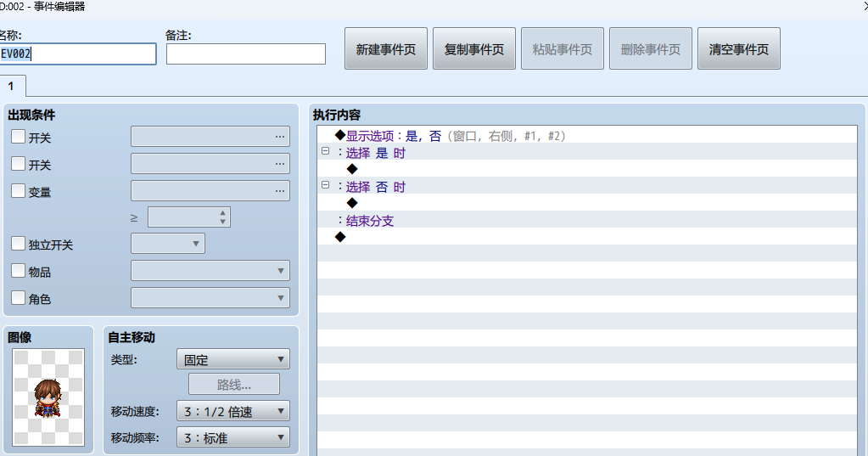
Task: Focus the 名称 field containing EV002
Action: pyautogui.click(x=77, y=54)
